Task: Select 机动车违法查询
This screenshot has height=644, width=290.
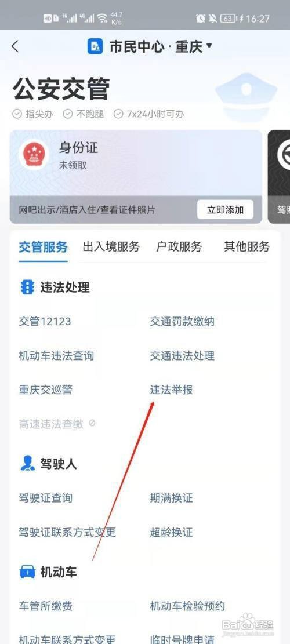Action: click(x=56, y=356)
